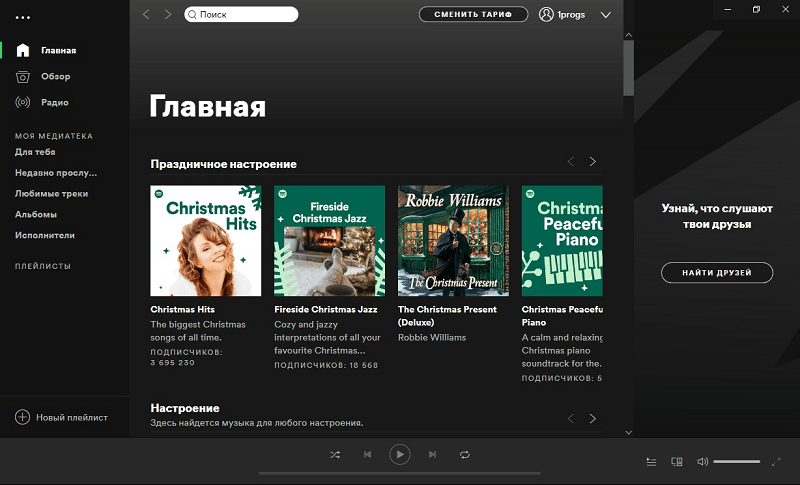Click the Сменить тариф button
This screenshot has height=485, width=800.
tap(473, 15)
